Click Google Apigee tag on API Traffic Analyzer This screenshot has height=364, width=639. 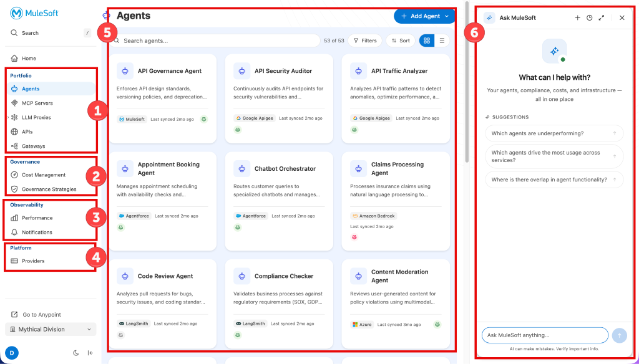(x=372, y=118)
